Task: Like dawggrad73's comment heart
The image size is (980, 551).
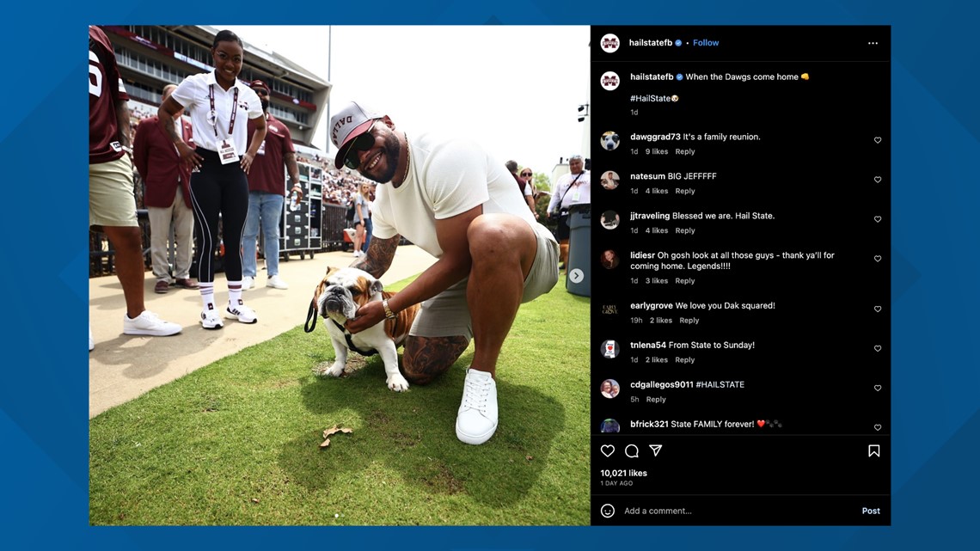Action: (x=878, y=140)
